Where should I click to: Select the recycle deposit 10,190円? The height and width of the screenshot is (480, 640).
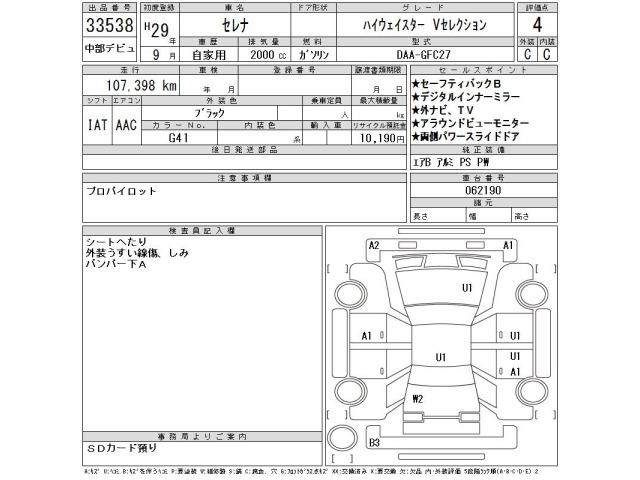[x=382, y=138]
